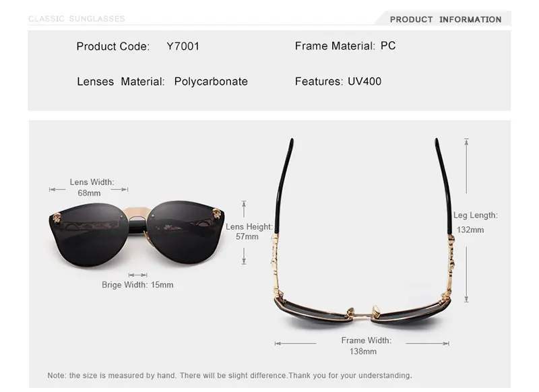Click the Leg Length 132mm label
Viewport: 539px width, 392px height.
point(475,222)
